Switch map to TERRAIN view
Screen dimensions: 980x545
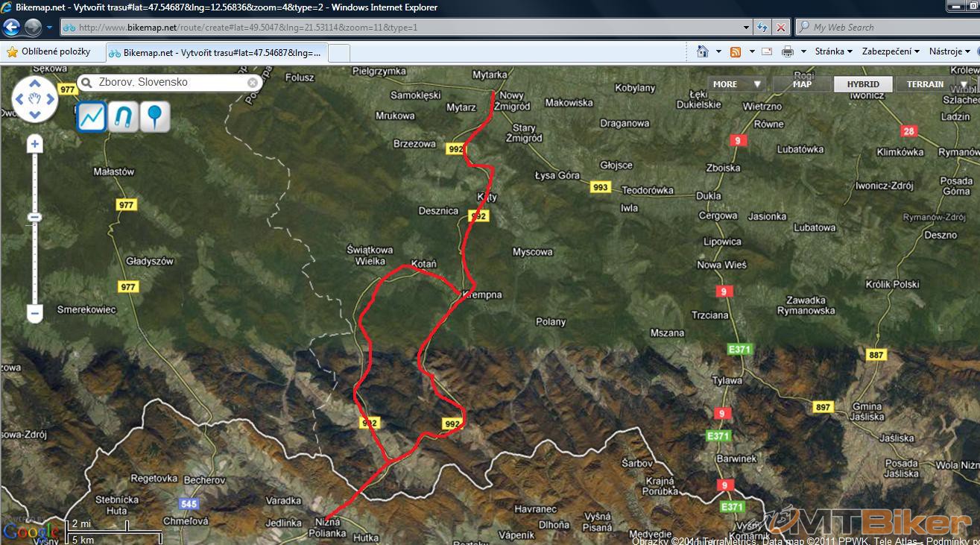pyautogui.click(x=925, y=84)
